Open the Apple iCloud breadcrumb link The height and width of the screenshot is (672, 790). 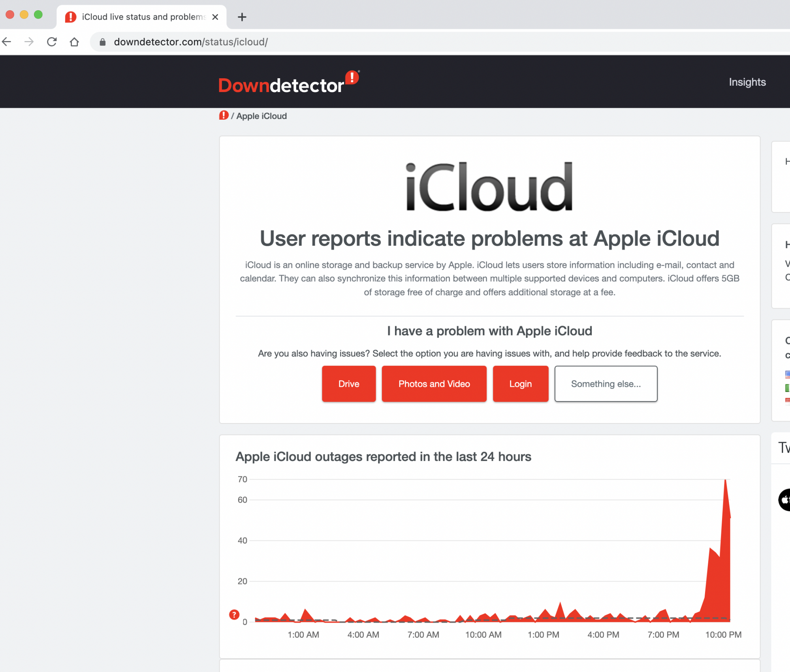click(261, 116)
